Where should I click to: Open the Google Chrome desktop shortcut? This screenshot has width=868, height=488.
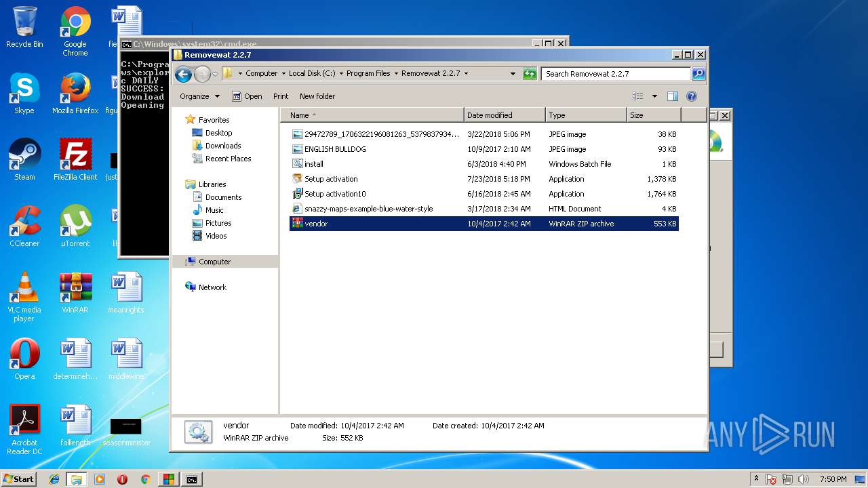coord(75,32)
